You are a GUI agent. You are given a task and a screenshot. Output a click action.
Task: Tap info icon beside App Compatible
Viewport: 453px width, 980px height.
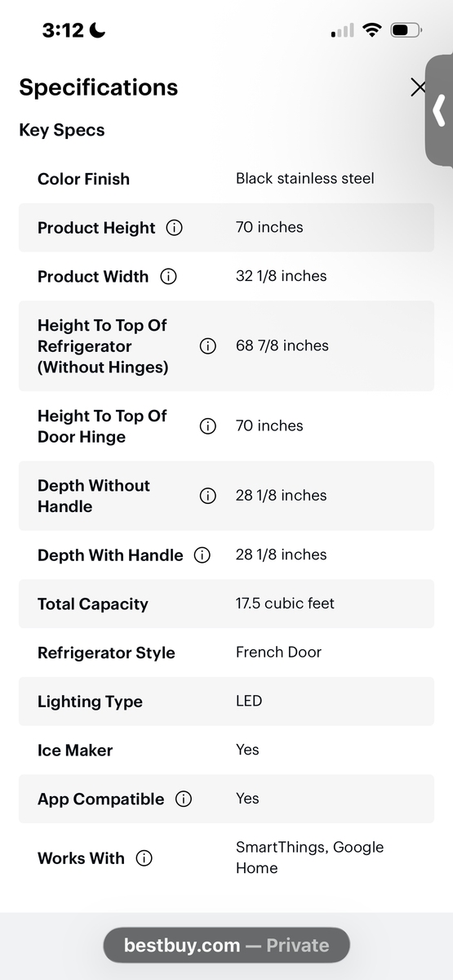pyautogui.click(x=184, y=800)
